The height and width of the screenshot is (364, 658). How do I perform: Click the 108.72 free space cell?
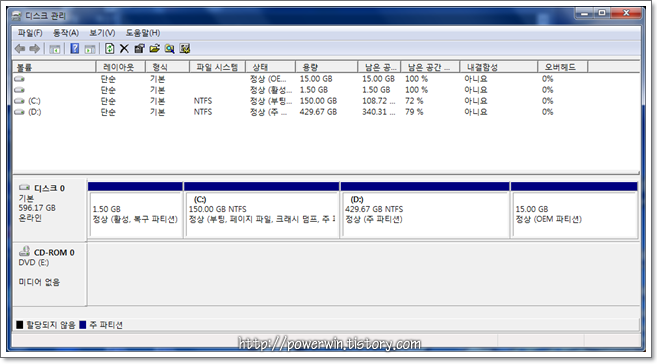[379, 101]
